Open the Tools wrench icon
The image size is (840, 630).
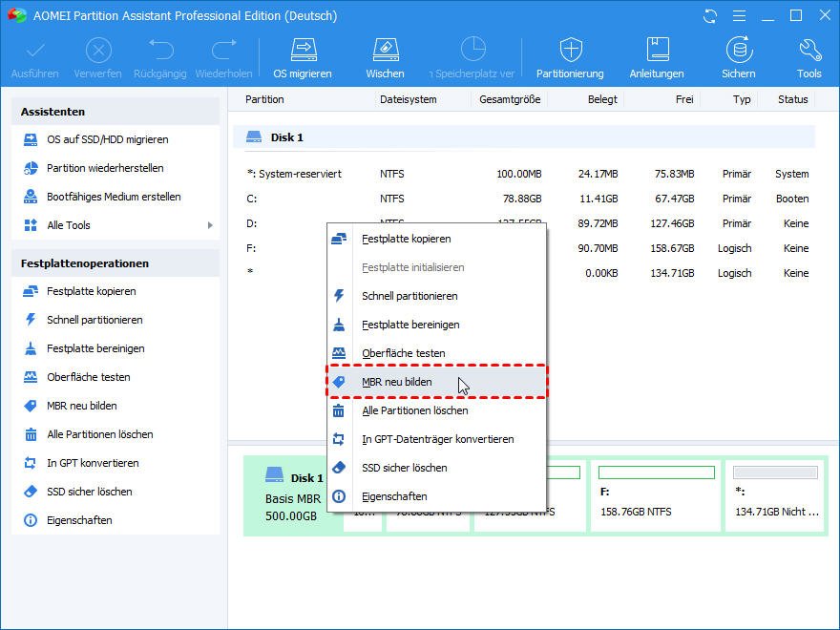(808, 57)
